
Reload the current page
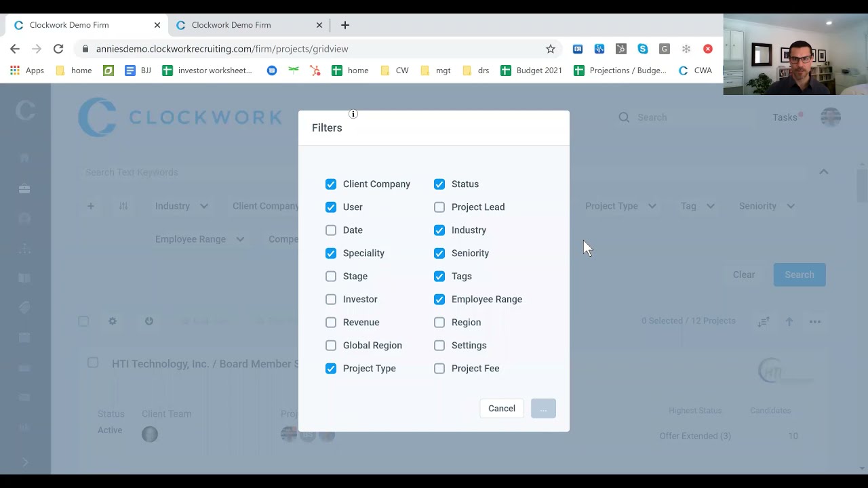point(58,49)
